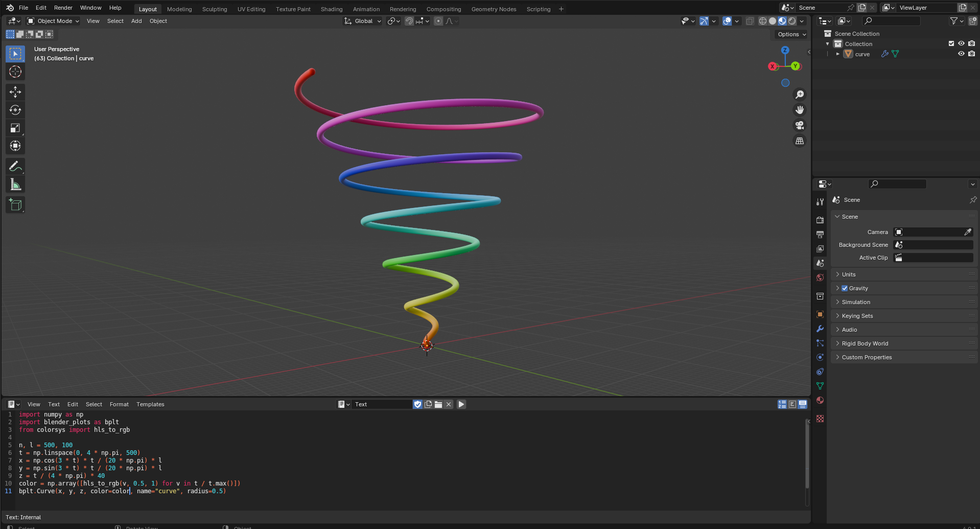The width and height of the screenshot is (980, 529).
Task: Open the Modifier properties tab
Action: pos(820,329)
